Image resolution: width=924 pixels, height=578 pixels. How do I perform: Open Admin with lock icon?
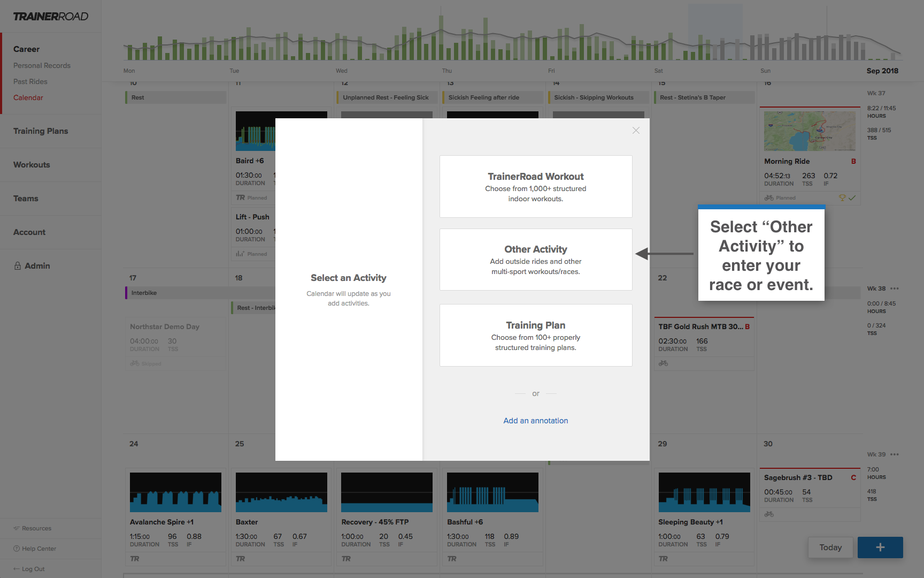32,266
